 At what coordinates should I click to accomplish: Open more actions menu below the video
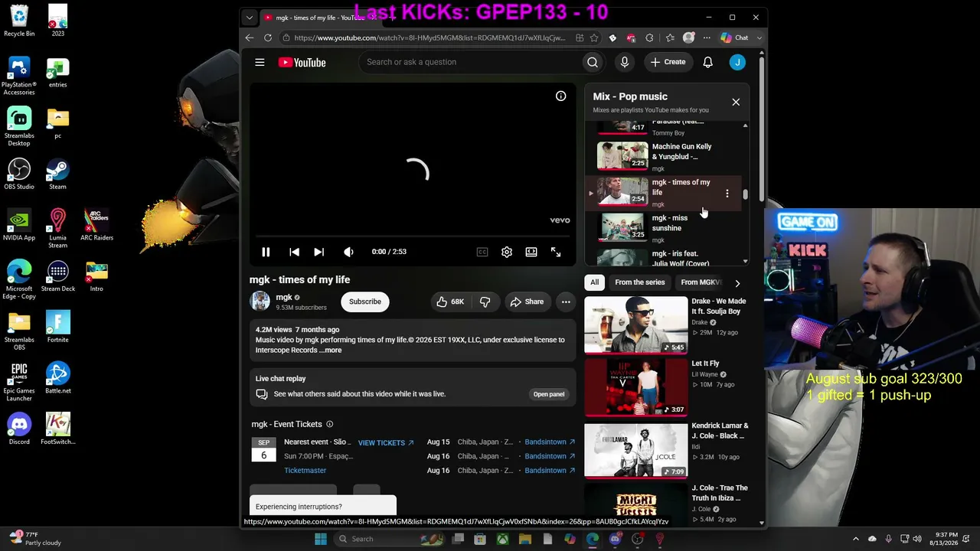566,302
